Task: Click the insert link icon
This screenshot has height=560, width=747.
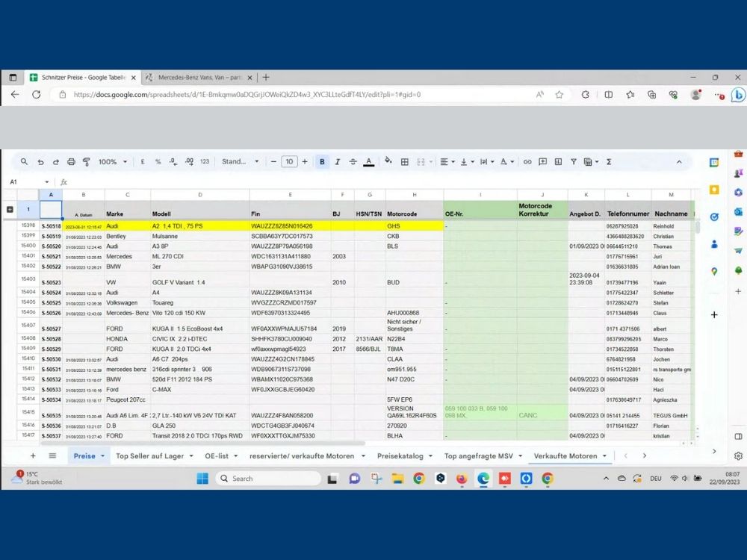Action: click(x=527, y=162)
